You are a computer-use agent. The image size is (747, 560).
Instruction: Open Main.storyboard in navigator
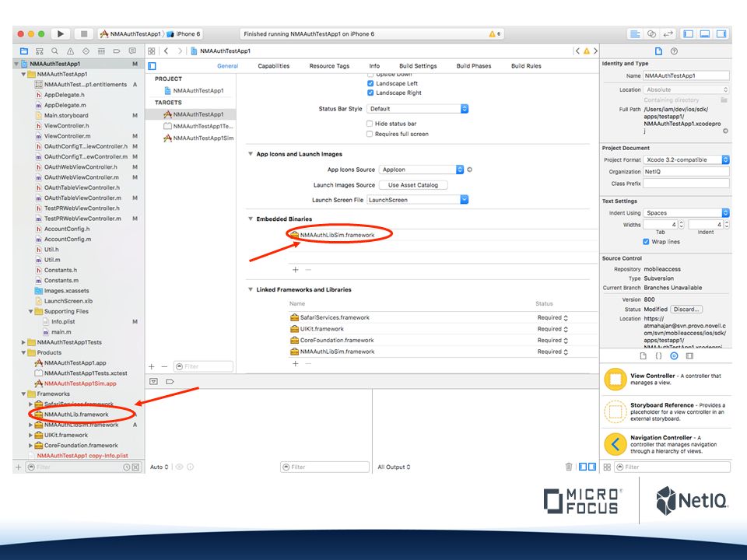pos(65,115)
